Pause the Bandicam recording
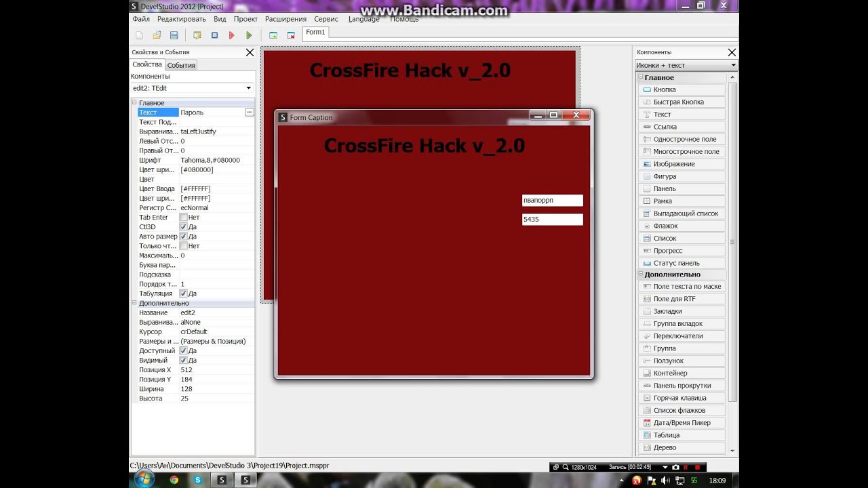Image resolution: width=868 pixels, height=488 pixels. point(686,467)
